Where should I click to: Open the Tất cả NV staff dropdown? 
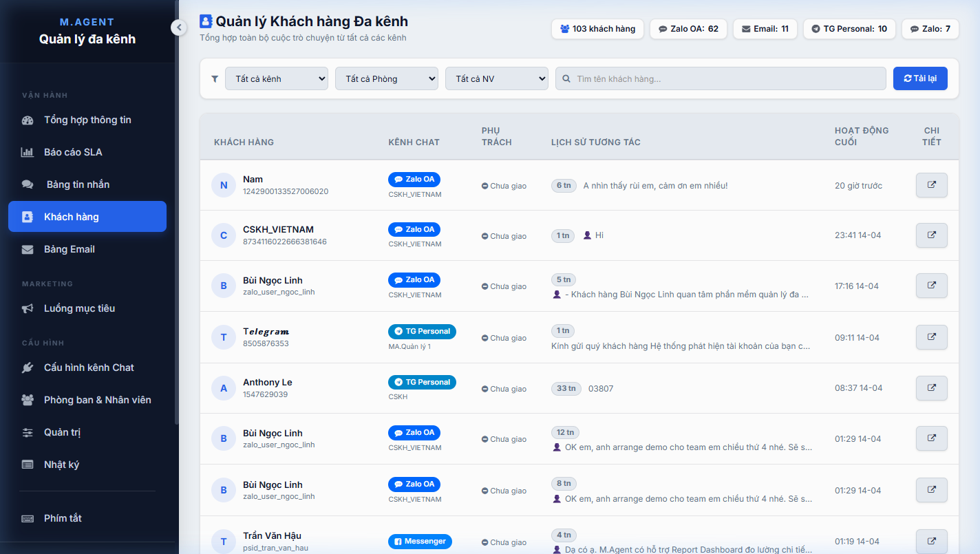click(497, 78)
